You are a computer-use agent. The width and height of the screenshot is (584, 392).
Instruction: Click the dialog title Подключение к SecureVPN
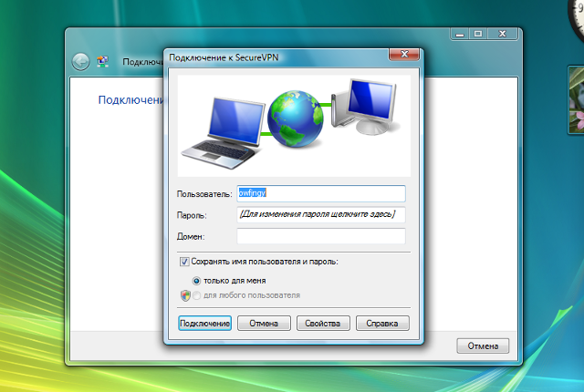click(x=224, y=57)
